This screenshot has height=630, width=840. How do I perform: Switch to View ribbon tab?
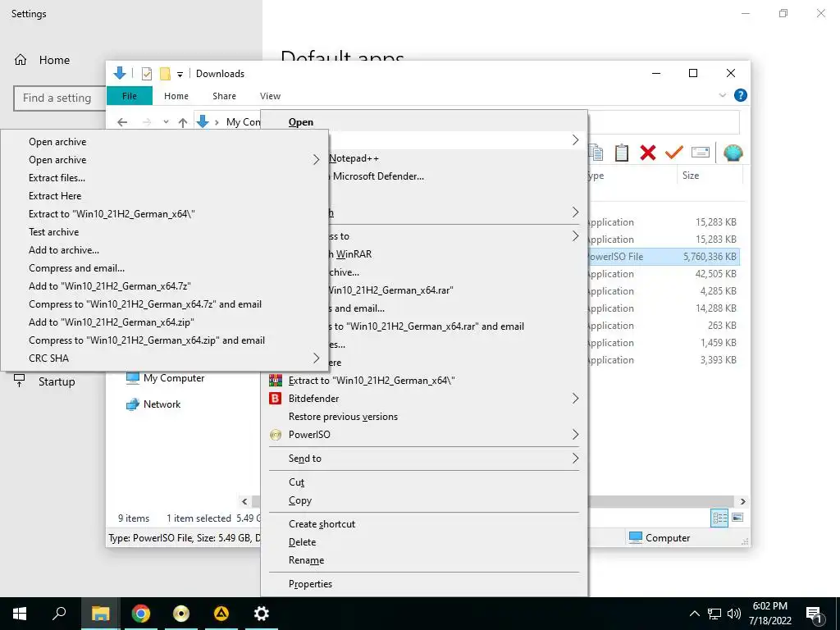coord(270,96)
